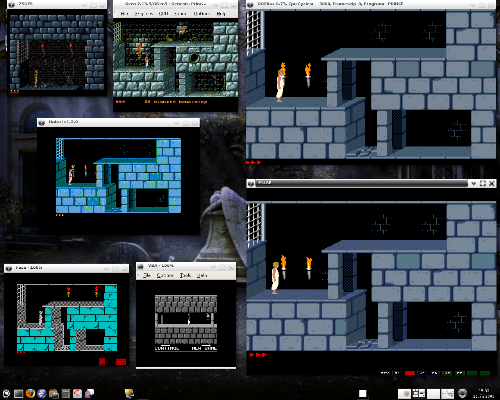Launch Firefox from the taskbar quick launch
Image resolution: width=500 pixels, height=400 pixels.
coord(30,393)
